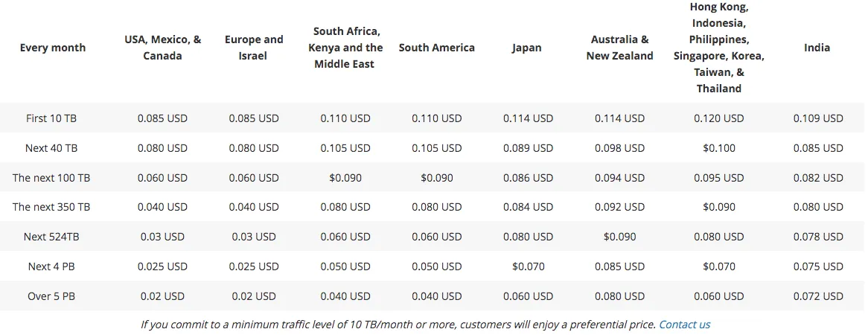Click India's 0.072 USD cell
868x335 pixels.
818,296
